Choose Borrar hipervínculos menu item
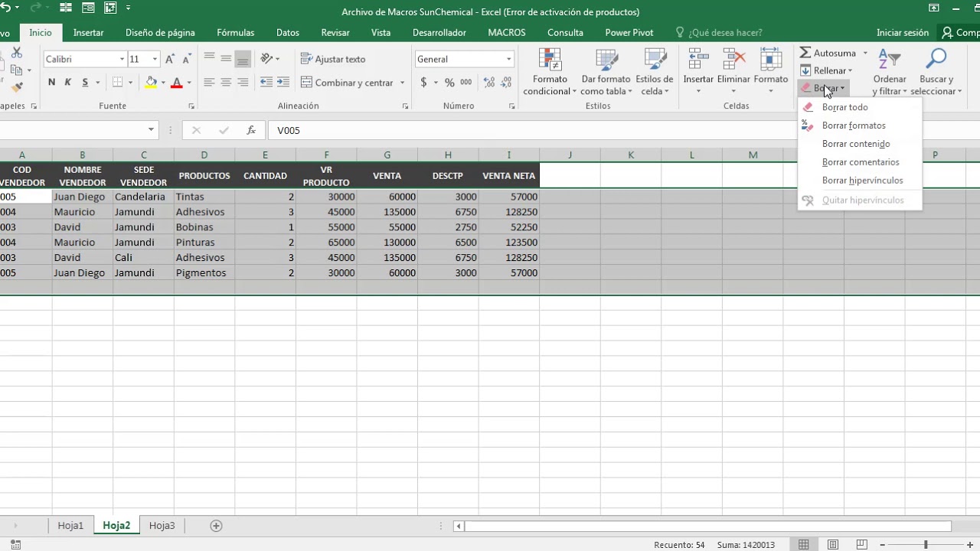Image resolution: width=980 pixels, height=551 pixels. [x=860, y=181]
